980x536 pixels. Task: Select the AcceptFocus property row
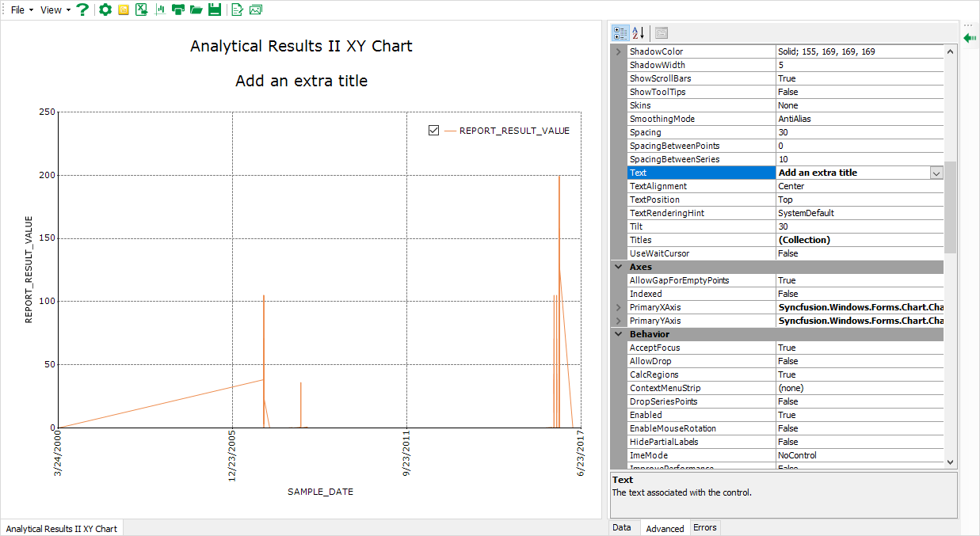pos(785,348)
